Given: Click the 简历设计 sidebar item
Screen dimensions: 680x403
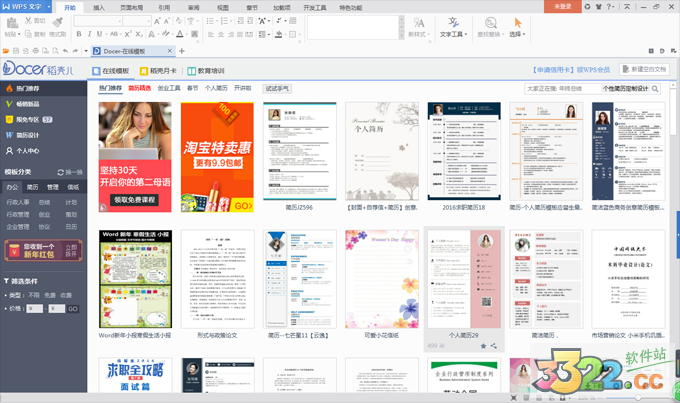Looking at the screenshot, I should [x=27, y=135].
